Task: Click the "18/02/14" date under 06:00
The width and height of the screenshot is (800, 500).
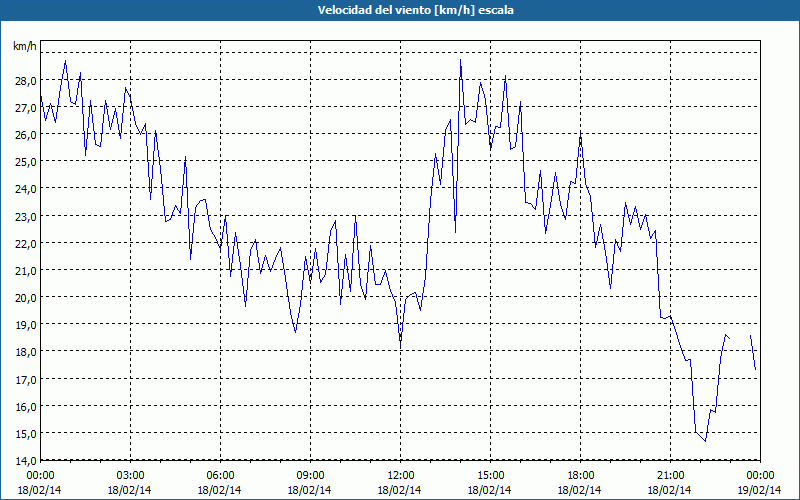Action: click(x=220, y=490)
